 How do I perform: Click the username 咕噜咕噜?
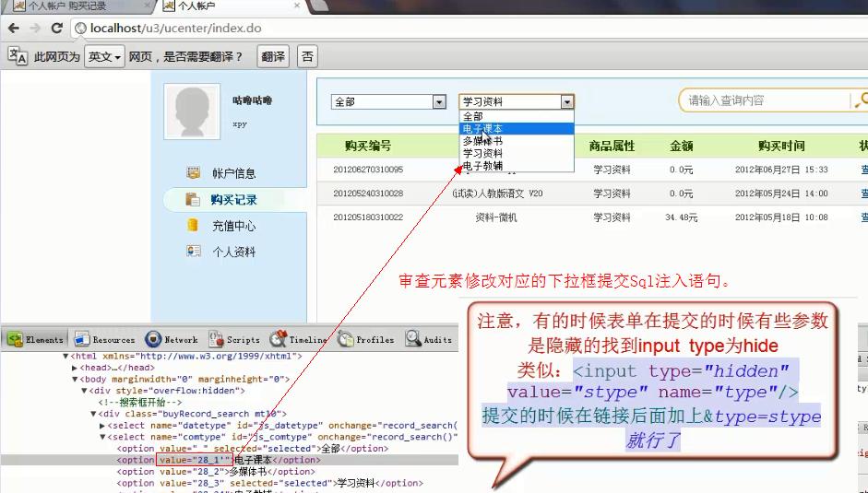252,100
